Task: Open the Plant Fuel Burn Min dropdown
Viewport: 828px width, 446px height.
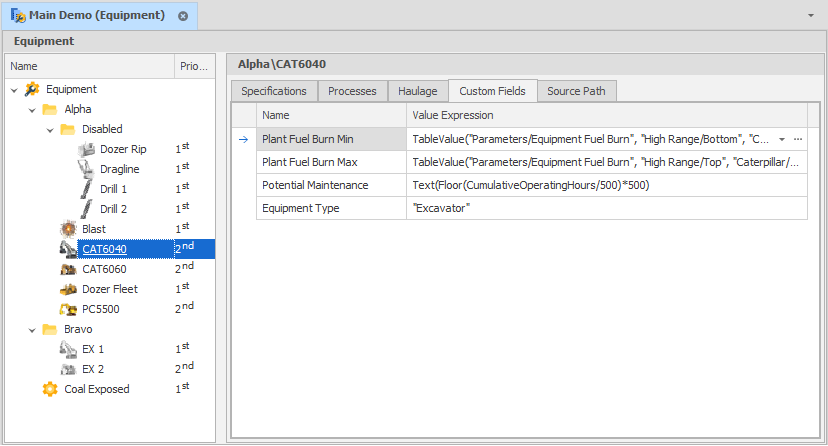Action: click(x=782, y=138)
